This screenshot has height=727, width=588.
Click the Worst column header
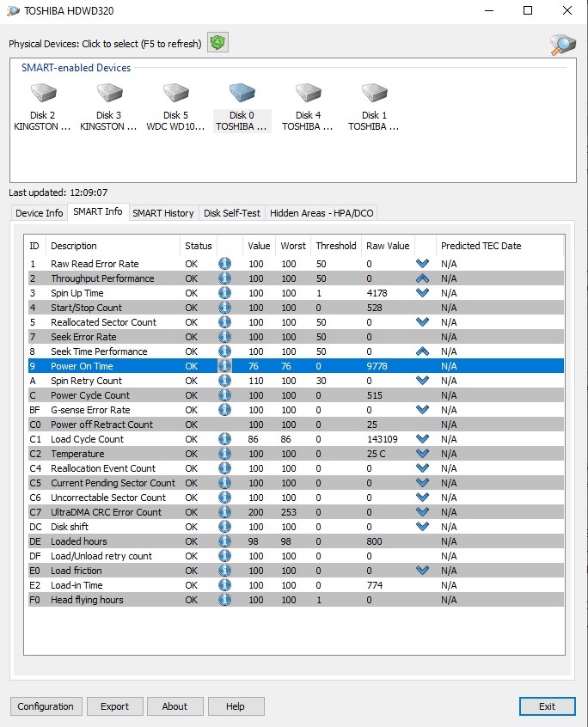(x=293, y=246)
